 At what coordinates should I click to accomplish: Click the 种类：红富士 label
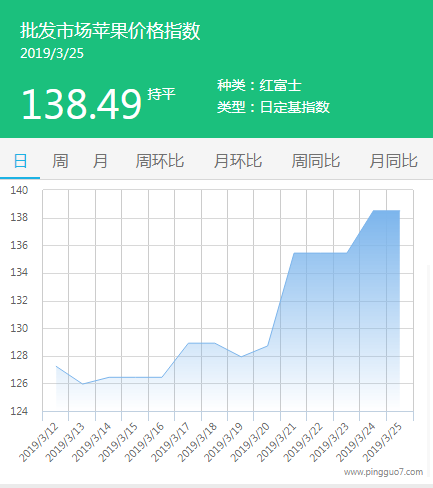[x=259, y=85]
